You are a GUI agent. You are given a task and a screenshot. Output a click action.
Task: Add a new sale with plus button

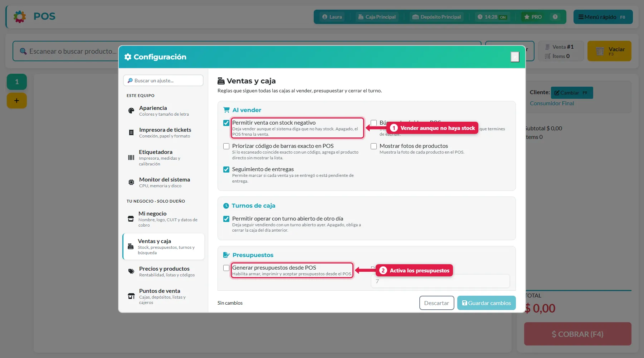click(x=17, y=101)
